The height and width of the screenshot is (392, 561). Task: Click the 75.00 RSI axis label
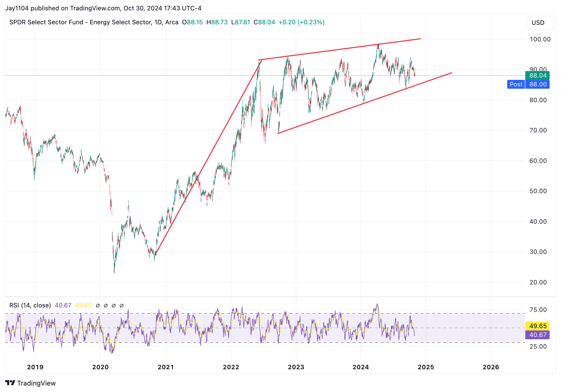tap(538, 310)
